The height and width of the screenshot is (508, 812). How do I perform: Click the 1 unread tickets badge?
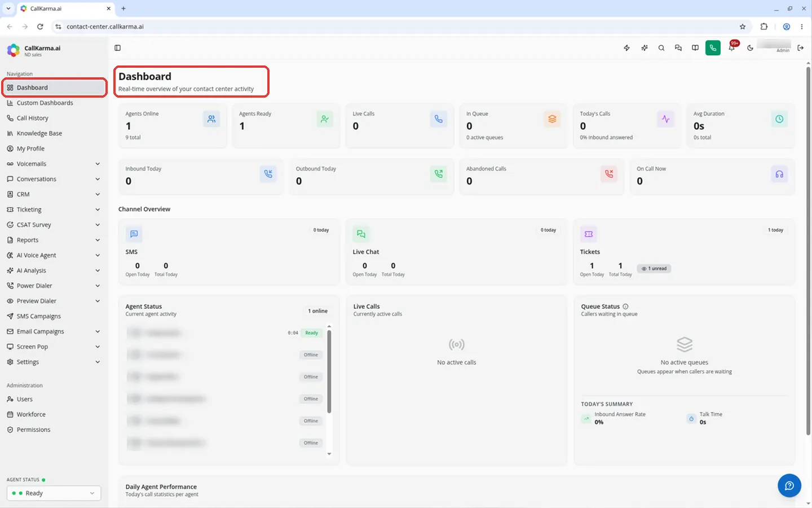tap(654, 269)
